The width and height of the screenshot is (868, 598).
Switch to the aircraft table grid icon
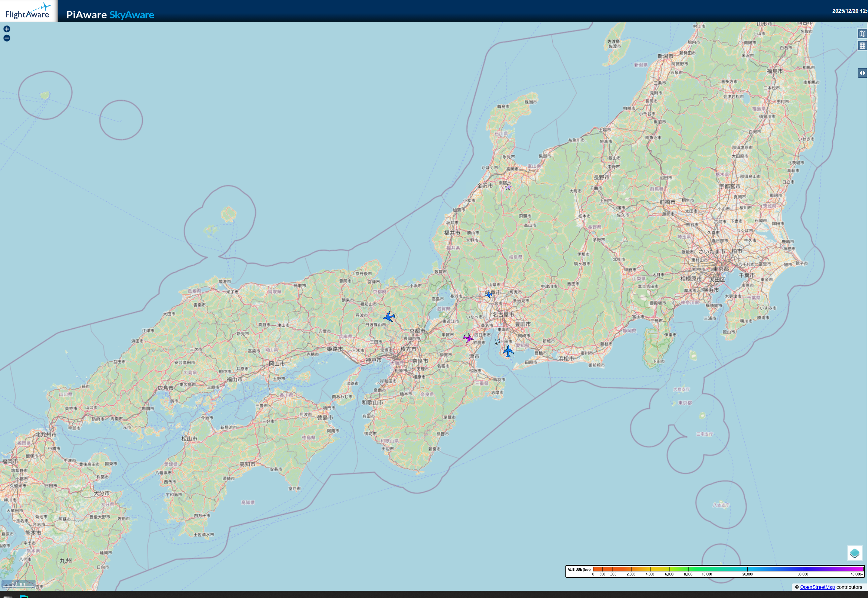coord(862,46)
